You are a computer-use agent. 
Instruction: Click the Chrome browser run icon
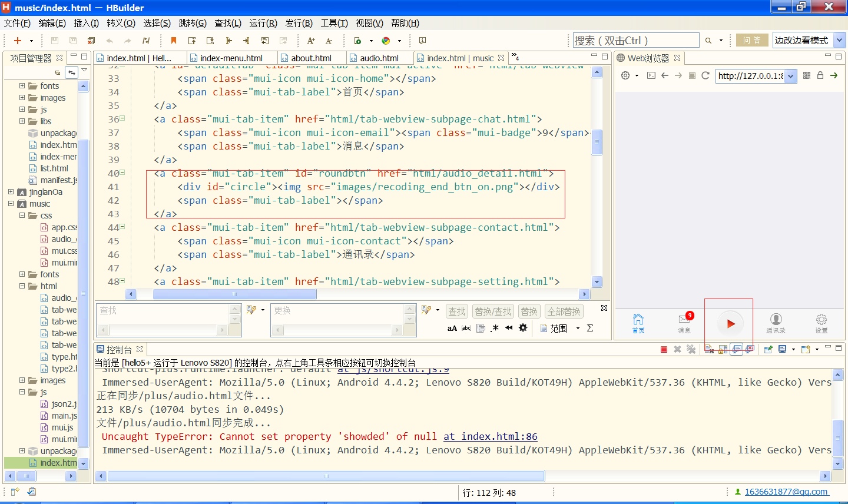(386, 41)
